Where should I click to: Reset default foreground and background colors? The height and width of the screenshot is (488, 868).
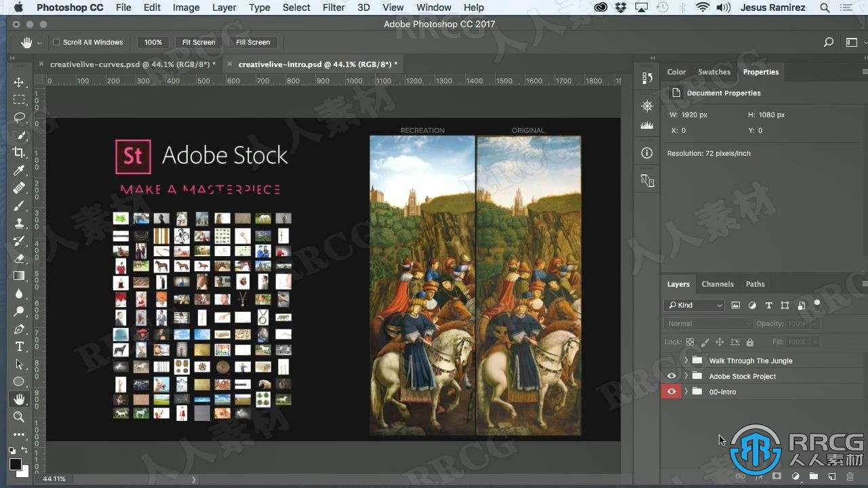click(12, 451)
